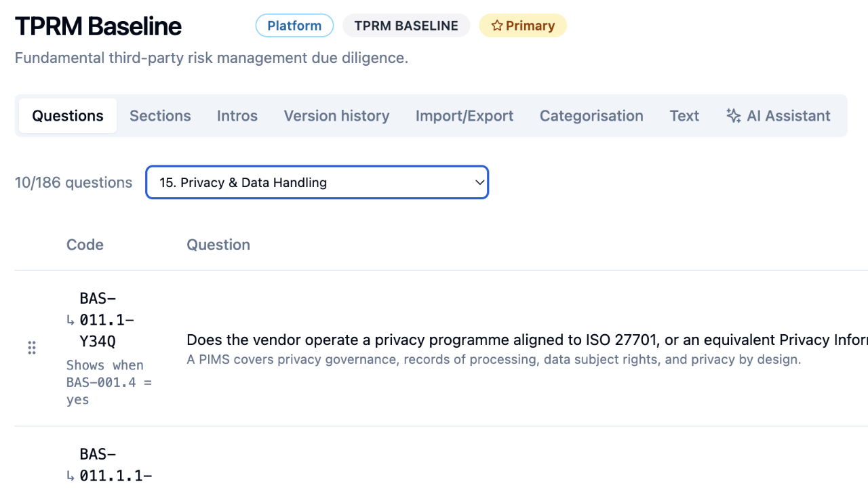Click the TPRM BASELINE badge
Screen dimensions: 868x488
point(406,26)
